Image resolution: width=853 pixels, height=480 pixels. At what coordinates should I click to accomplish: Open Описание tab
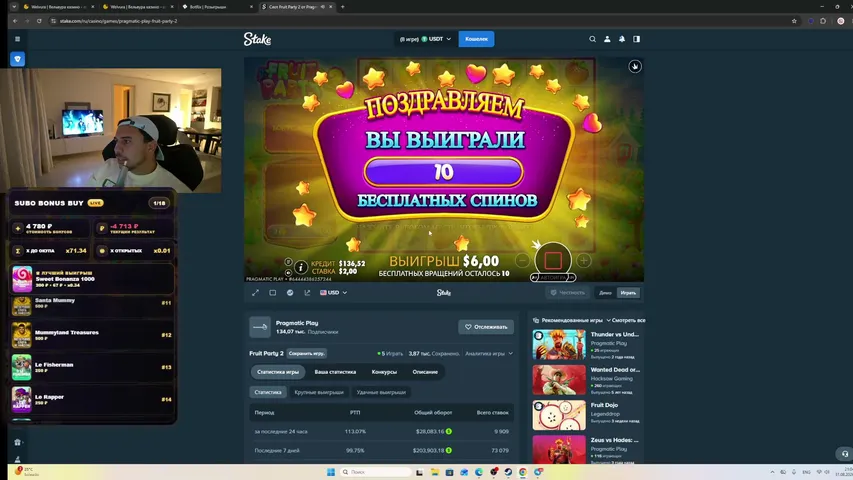click(425, 372)
